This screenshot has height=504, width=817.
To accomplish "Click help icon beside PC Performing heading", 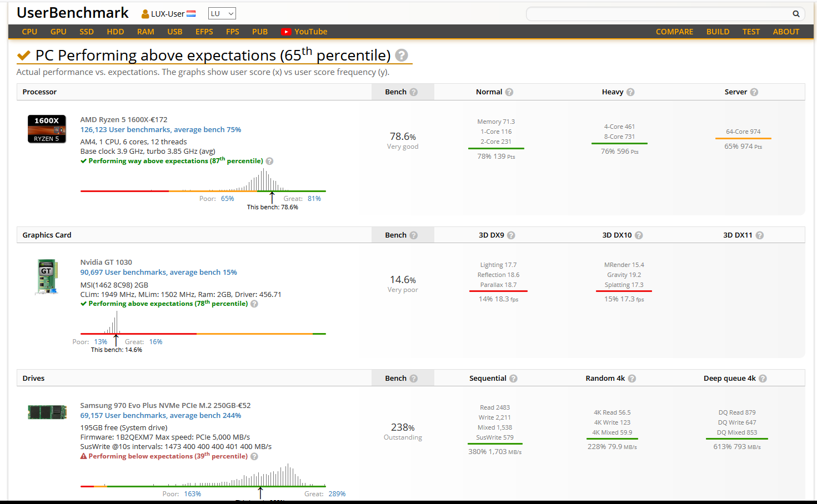I will click(x=402, y=56).
